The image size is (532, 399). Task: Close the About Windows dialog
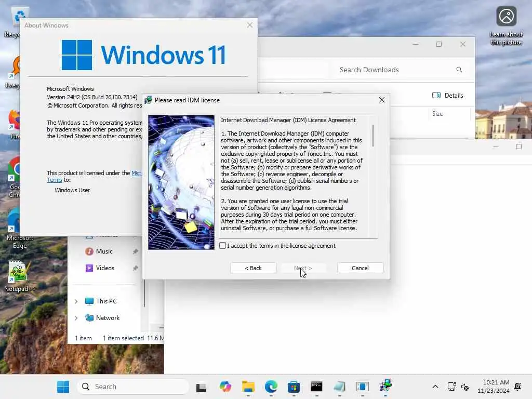(x=250, y=25)
